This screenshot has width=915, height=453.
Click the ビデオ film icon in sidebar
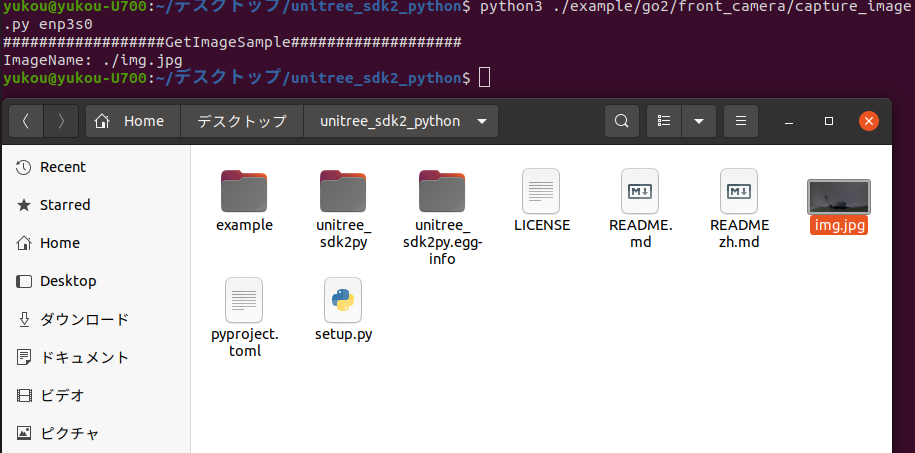pyautogui.click(x=24, y=396)
